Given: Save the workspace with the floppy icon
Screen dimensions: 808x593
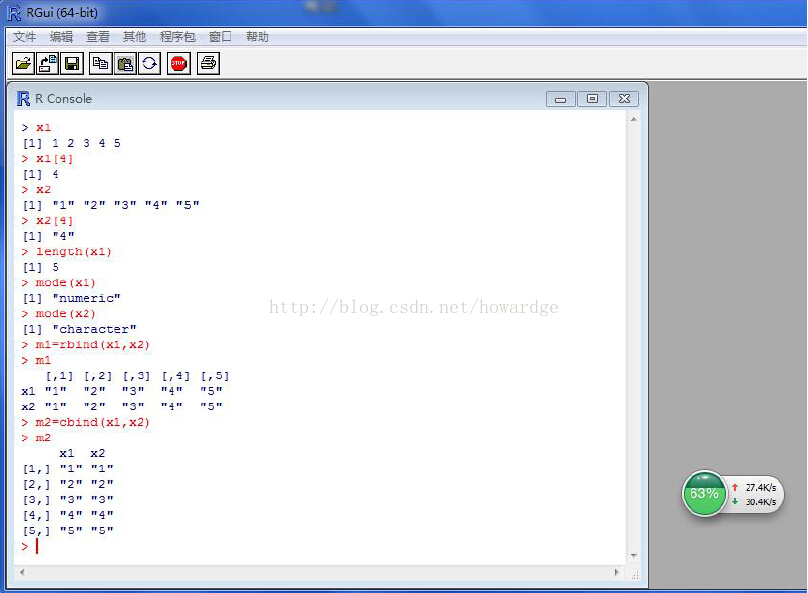Looking at the screenshot, I should point(72,64).
